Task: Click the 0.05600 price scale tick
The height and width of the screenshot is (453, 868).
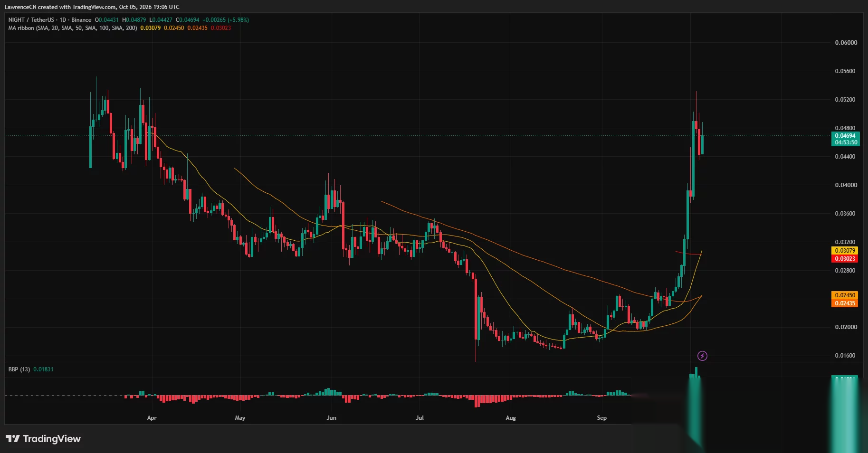Action: pos(846,71)
